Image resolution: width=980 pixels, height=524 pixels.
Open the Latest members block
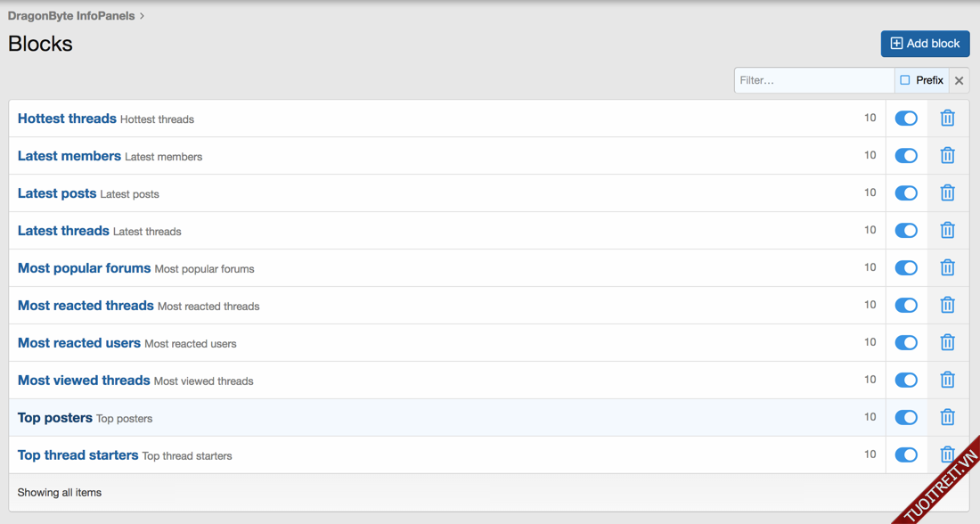pos(69,156)
